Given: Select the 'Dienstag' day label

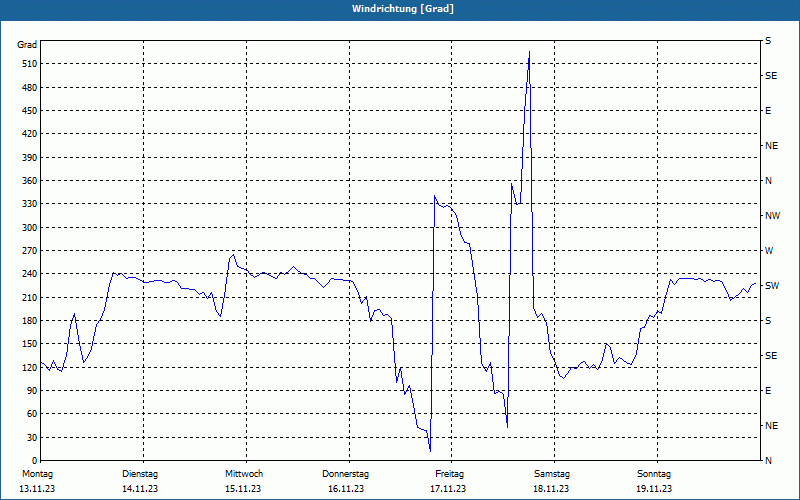Looking at the screenshot, I should [x=140, y=474].
